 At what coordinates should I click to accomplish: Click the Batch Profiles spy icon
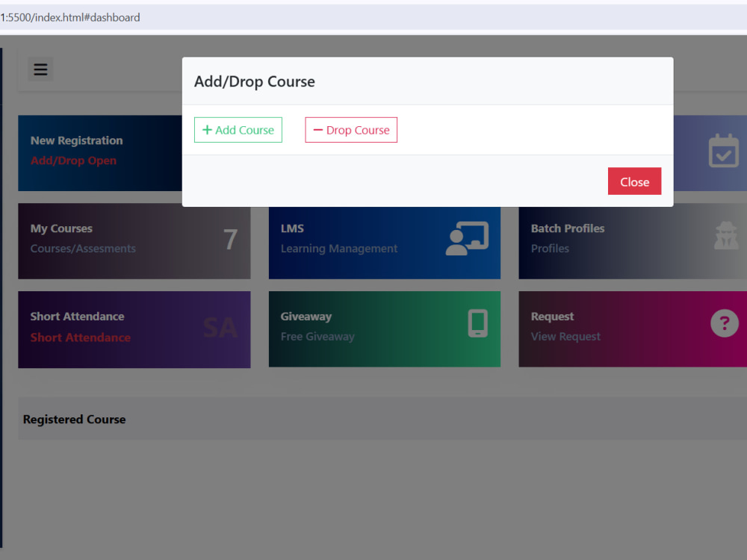[x=725, y=236]
